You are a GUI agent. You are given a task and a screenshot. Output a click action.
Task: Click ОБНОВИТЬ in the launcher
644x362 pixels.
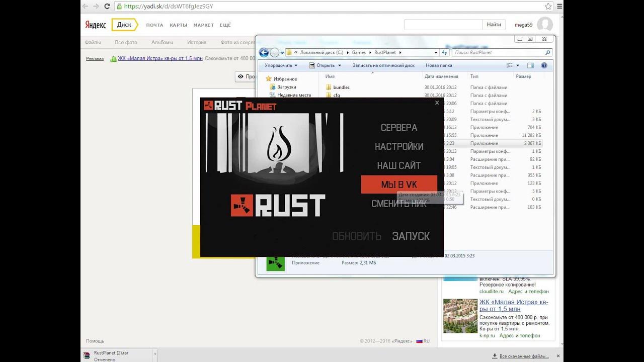(x=357, y=236)
